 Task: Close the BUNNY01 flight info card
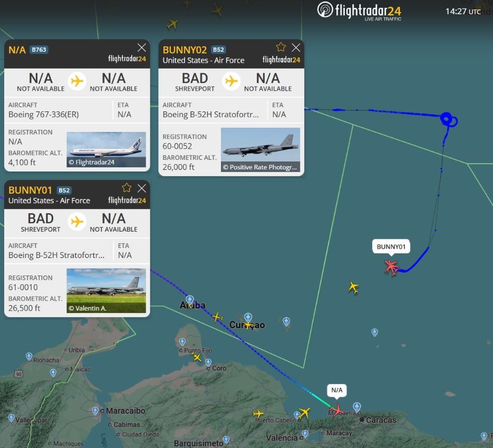pos(142,188)
